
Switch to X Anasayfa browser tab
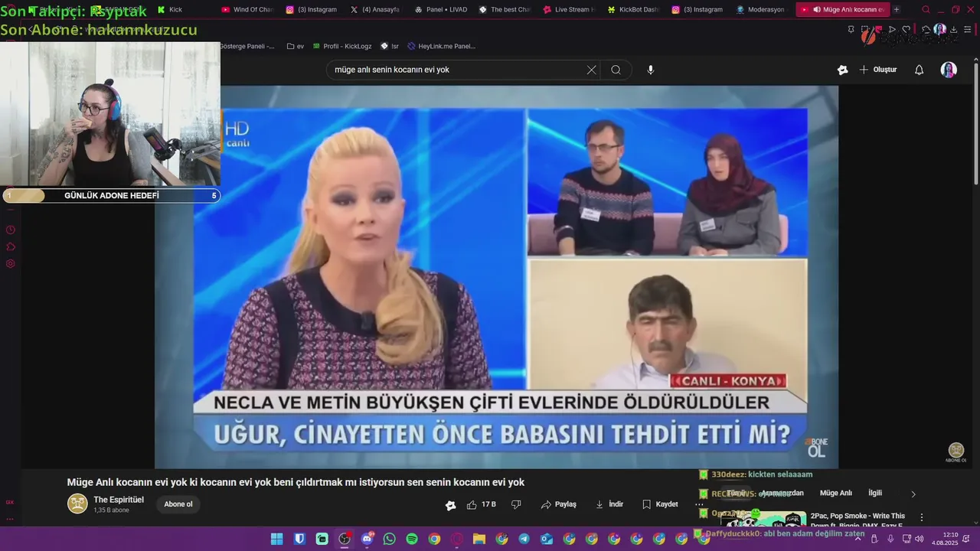[375, 9]
